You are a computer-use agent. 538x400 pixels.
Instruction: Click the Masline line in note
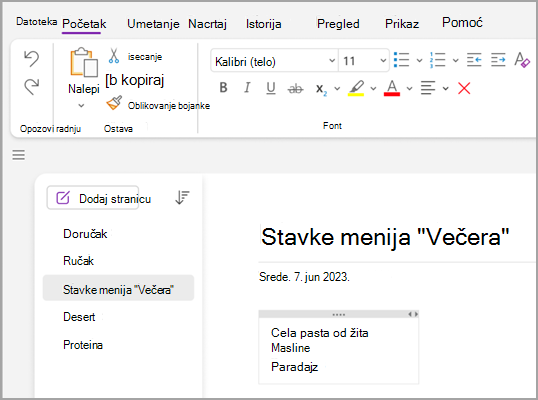point(291,348)
